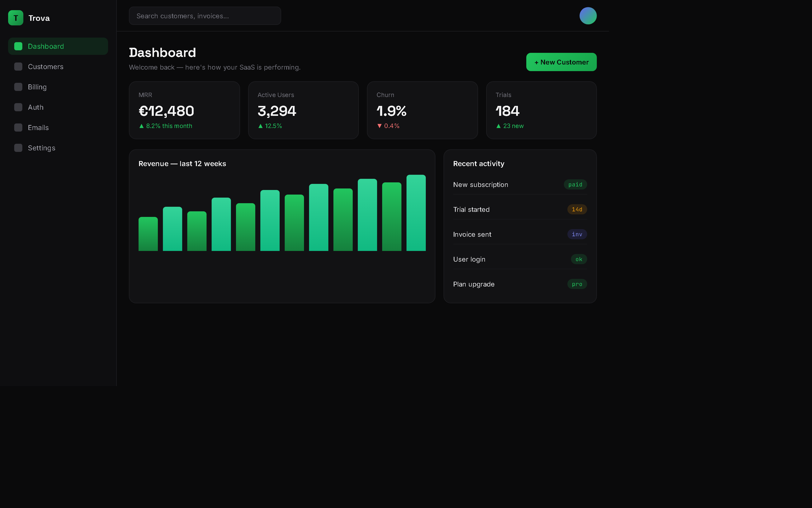Image resolution: width=812 pixels, height=508 pixels.
Task: Click the 'Recent activity' heading
Action: 478,164
